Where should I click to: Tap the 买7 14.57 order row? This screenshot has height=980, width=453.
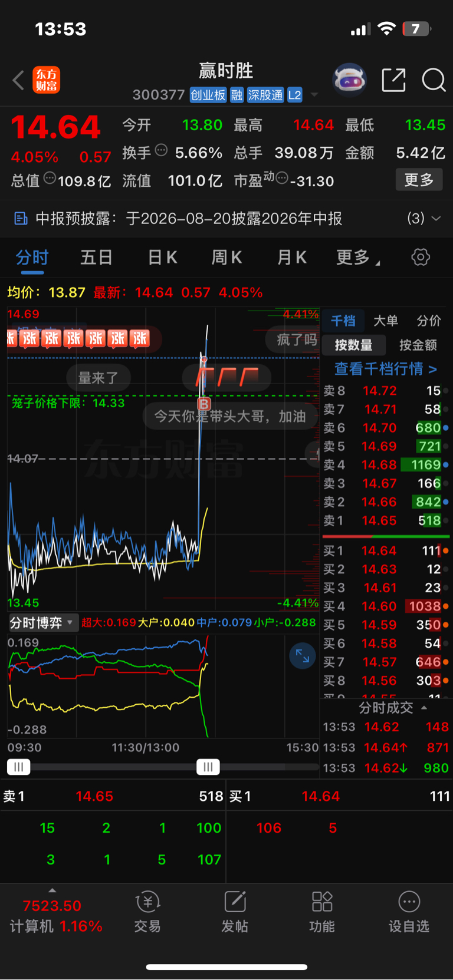[x=386, y=662]
